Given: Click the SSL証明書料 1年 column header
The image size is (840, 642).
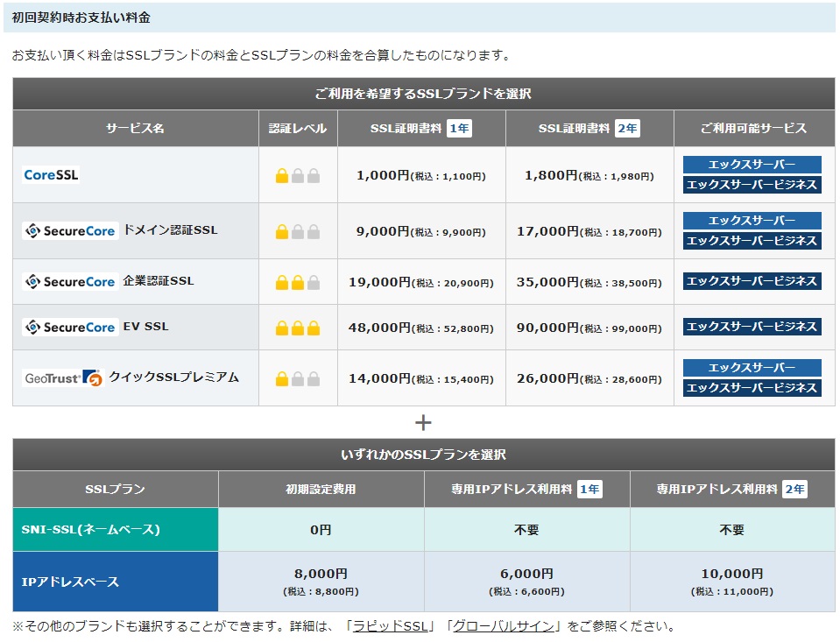Looking at the screenshot, I should click(421, 129).
